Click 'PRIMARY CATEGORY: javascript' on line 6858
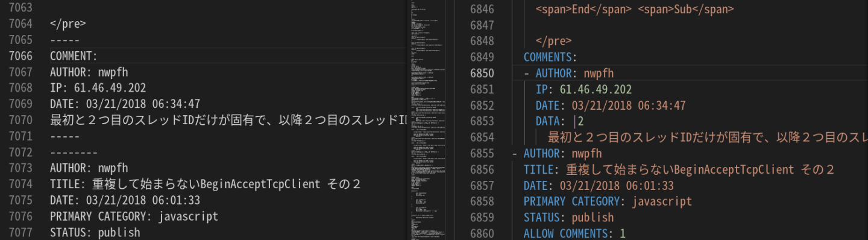Screen dimensions: 868x240 (608, 201)
